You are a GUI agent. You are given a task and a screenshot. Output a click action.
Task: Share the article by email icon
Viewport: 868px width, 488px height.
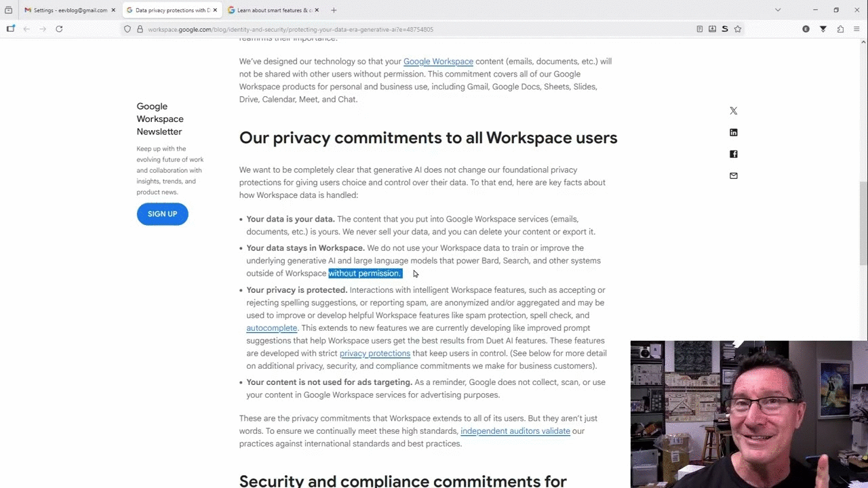(x=733, y=176)
